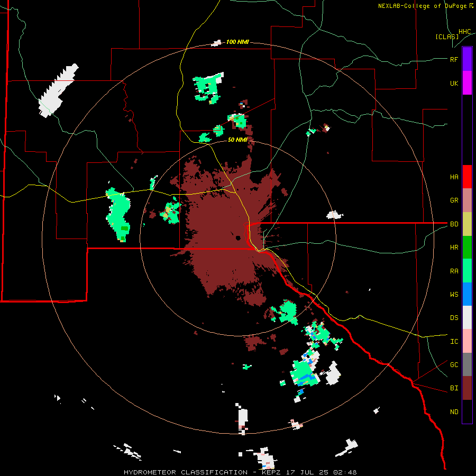Click the ND legend label text
Viewport: 476px width, 476px height.
(454, 412)
